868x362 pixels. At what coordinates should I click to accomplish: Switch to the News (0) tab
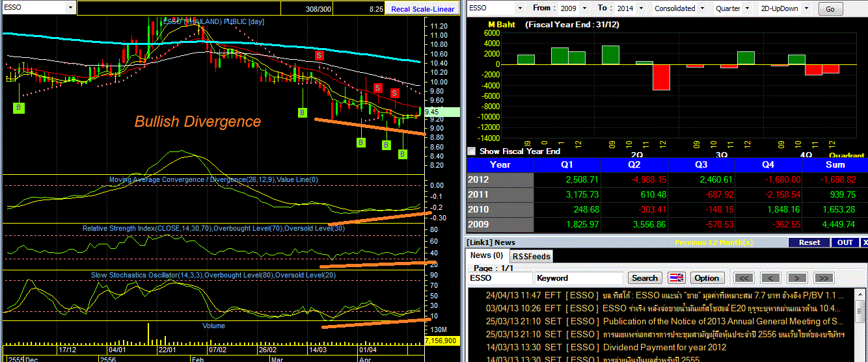(x=487, y=255)
